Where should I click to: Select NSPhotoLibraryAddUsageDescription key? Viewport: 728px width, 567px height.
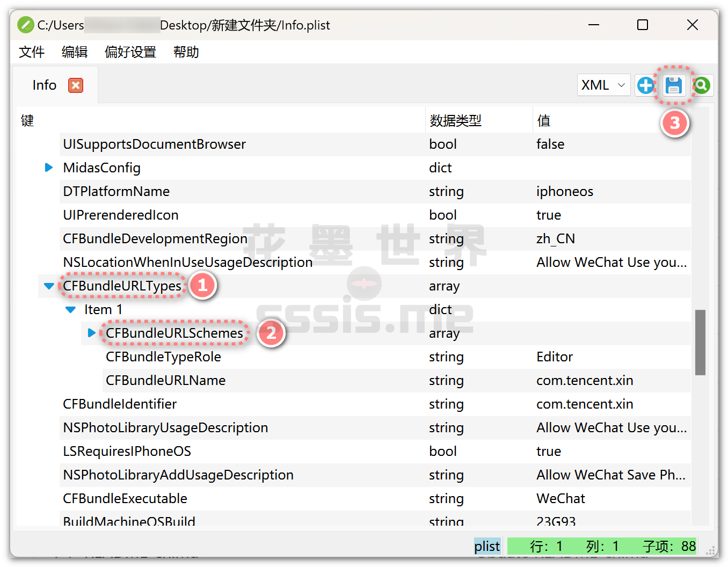(178, 475)
